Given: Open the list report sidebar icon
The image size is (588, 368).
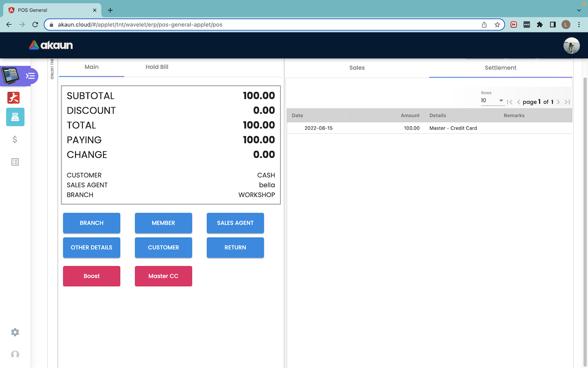Looking at the screenshot, I should (15, 162).
